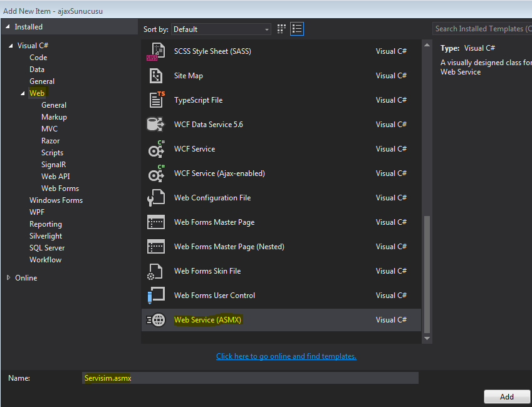This screenshot has height=407, width=532.
Task: Select the Workflow category
Action: tap(46, 260)
